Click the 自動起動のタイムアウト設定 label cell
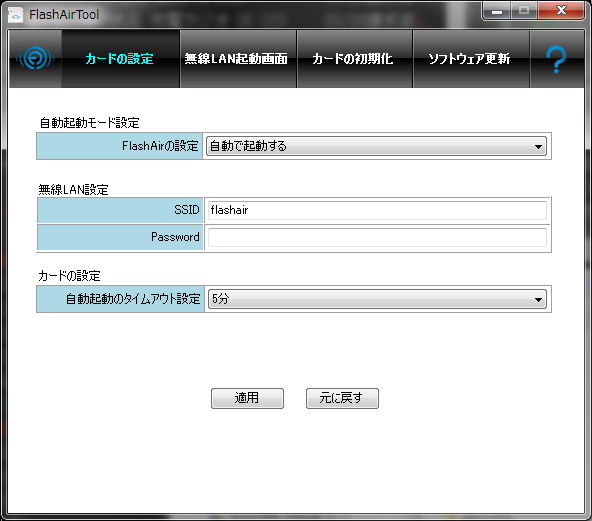This screenshot has height=521, width=592. (x=120, y=299)
